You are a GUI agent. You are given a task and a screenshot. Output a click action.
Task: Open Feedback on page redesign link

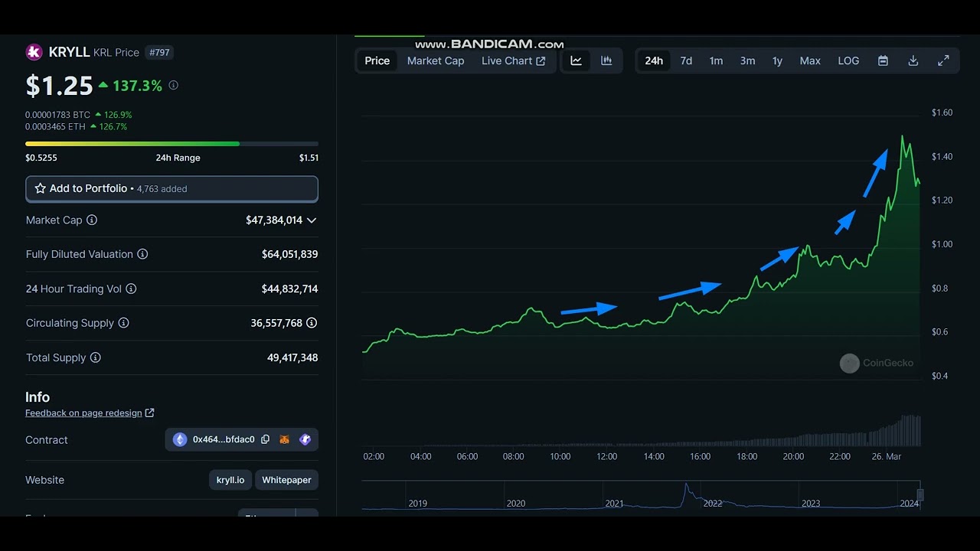coord(83,412)
